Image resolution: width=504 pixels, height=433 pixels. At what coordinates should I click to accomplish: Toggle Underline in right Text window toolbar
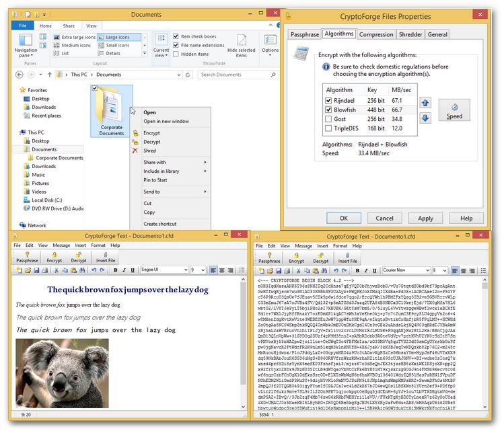tap(374, 271)
